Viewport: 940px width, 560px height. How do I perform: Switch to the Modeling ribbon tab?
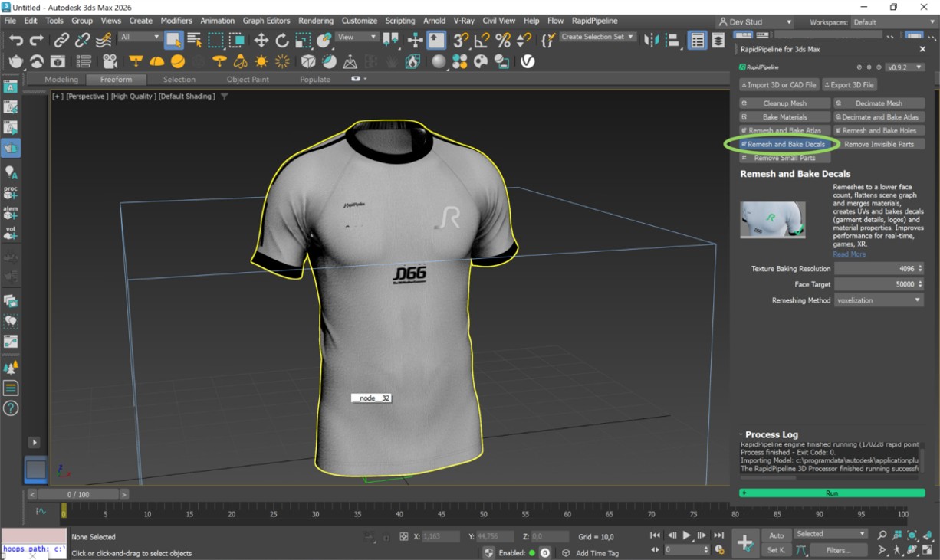tap(61, 79)
